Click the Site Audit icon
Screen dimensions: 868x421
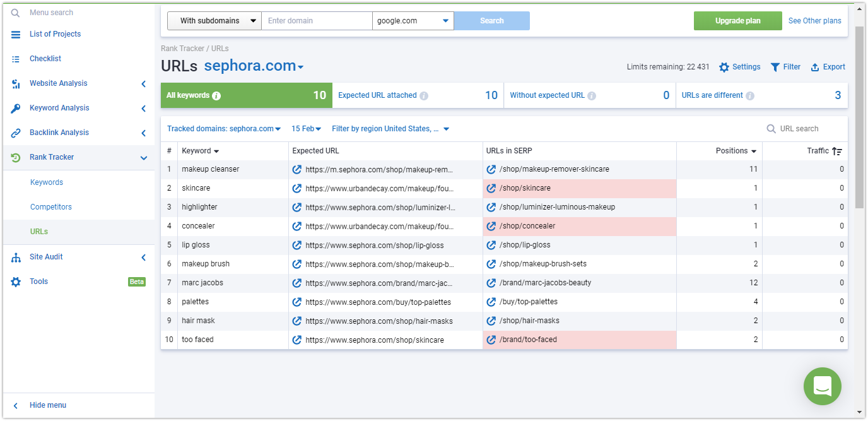pos(16,257)
